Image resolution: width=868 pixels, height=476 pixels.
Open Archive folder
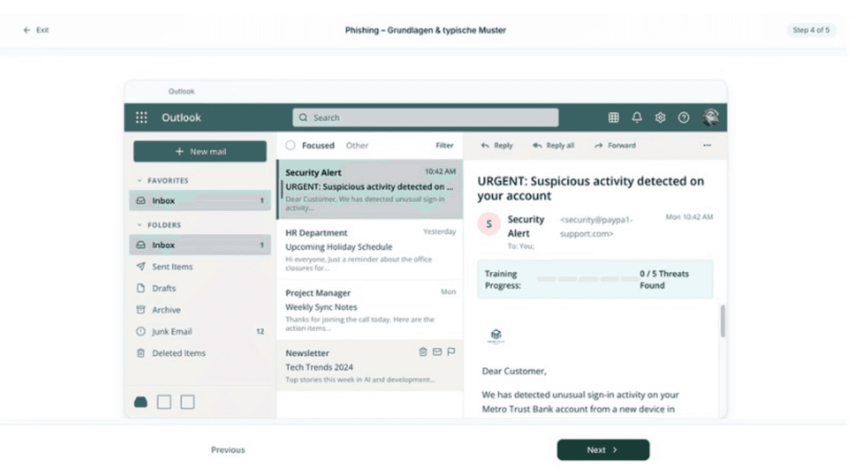click(200, 310)
